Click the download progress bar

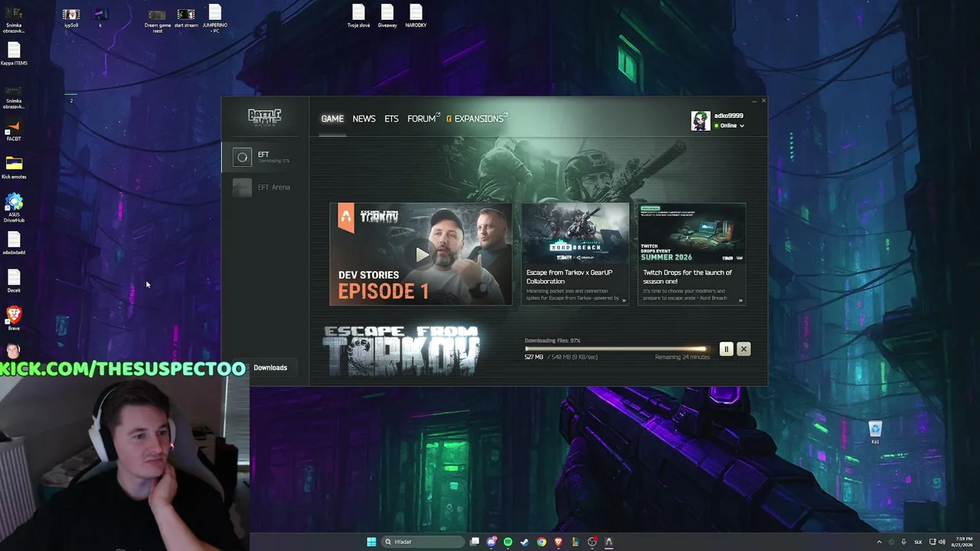pos(616,349)
